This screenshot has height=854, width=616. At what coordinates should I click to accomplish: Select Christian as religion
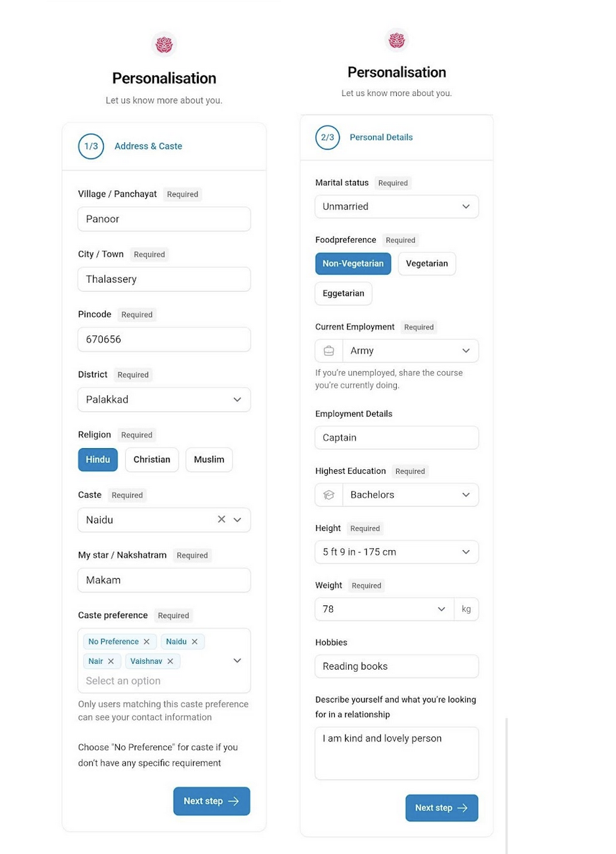(152, 459)
